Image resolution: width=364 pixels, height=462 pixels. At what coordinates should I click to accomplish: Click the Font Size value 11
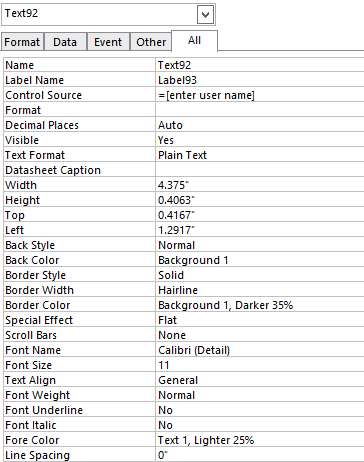[260, 365]
